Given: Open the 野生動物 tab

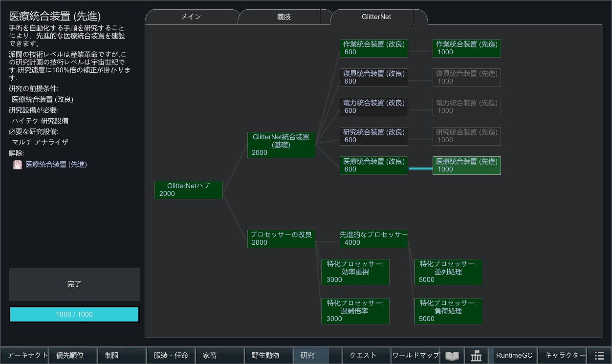Looking at the screenshot, I should tap(269, 356).
